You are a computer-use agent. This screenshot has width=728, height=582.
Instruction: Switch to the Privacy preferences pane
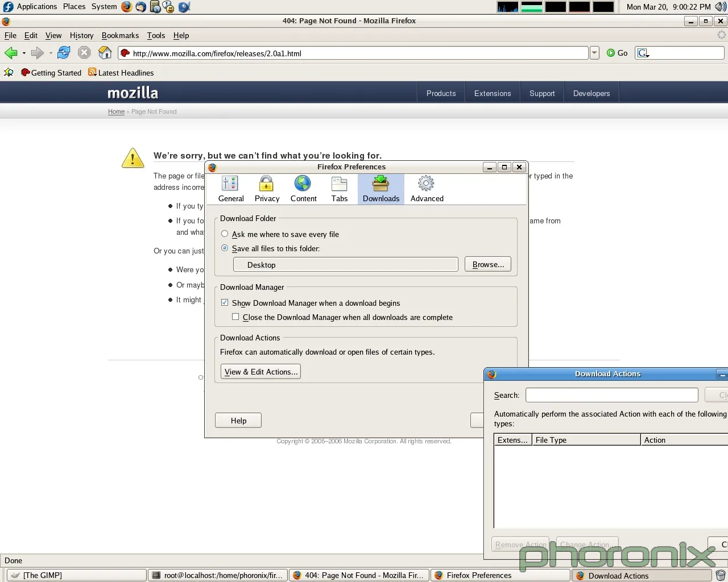point(267,189)
